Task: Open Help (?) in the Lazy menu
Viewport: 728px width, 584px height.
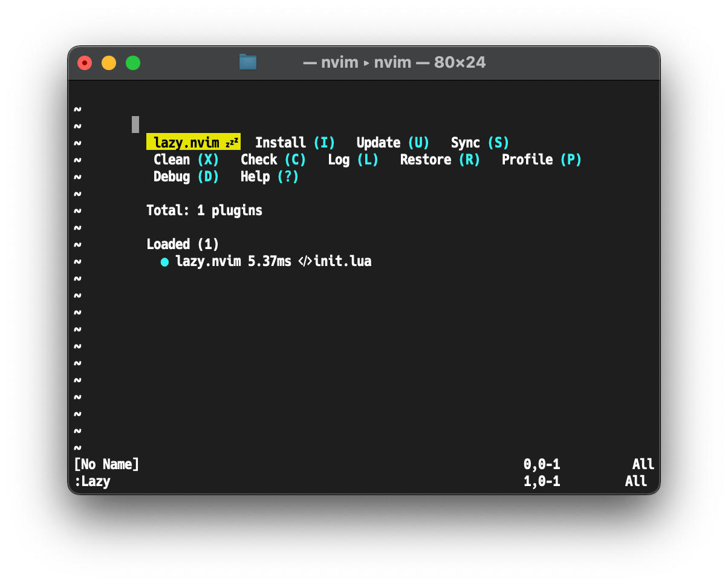Action: point(270,177)
